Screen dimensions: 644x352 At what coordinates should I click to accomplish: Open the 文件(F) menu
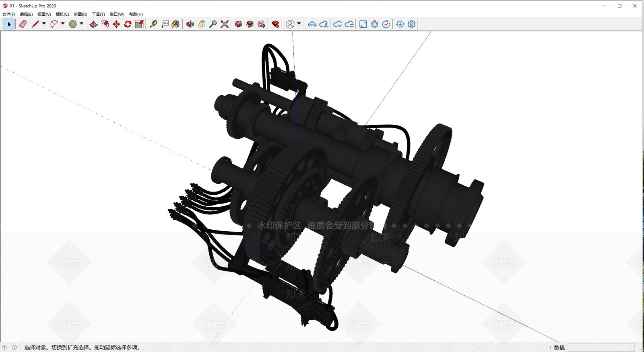tap(9, 14)
